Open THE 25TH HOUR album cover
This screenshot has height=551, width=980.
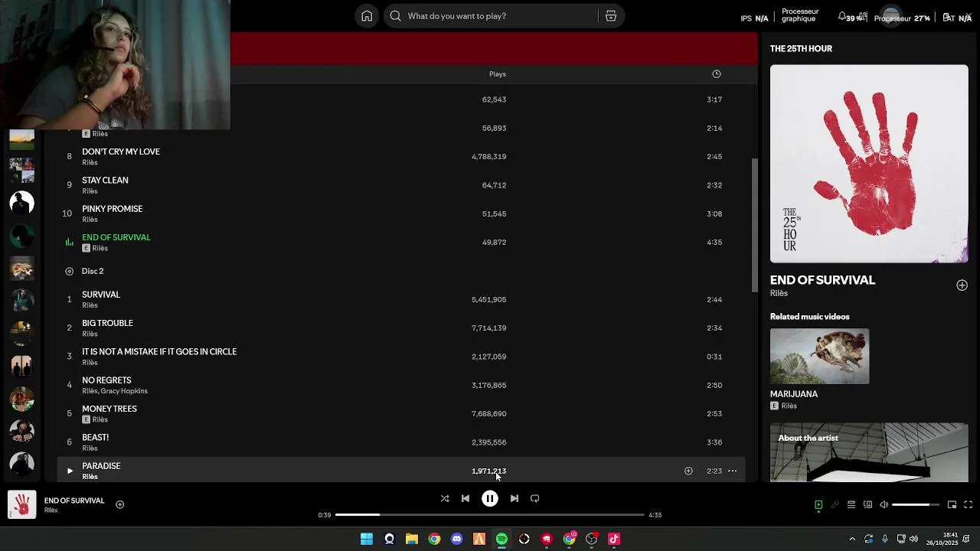pos(869,164)
